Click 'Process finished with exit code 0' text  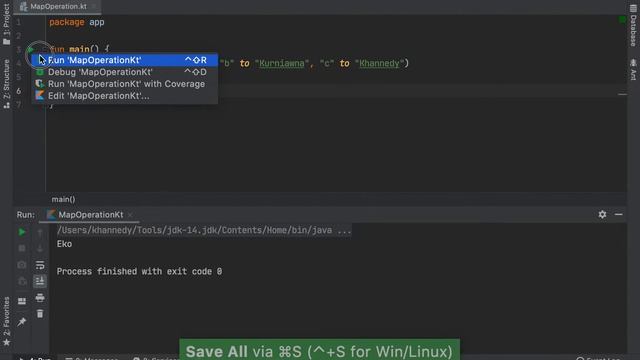139,271
